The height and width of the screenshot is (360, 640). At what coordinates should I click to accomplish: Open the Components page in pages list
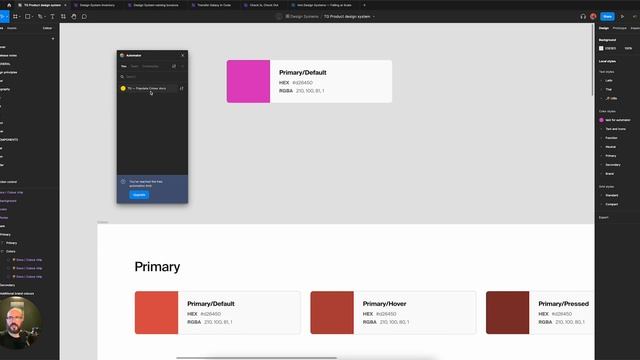tap(9, 140)
